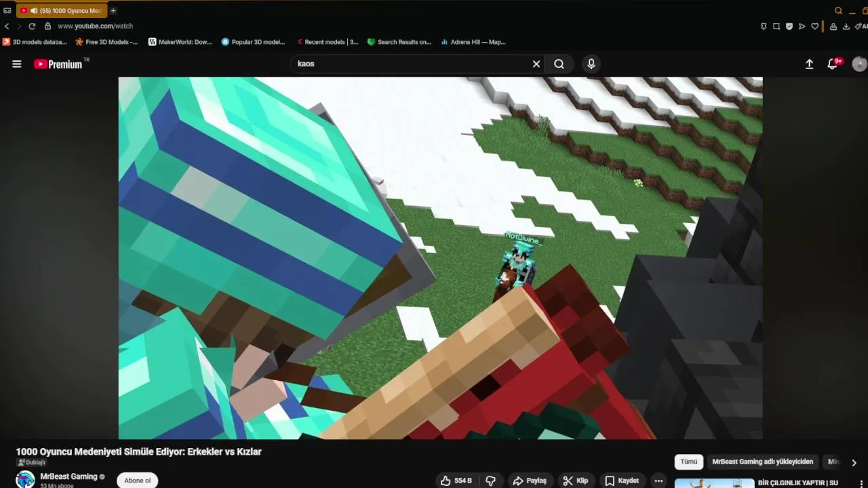Start voice search with microphone icon
The width and height of the screenshot is (868, 488).
(x=591, y=64)
